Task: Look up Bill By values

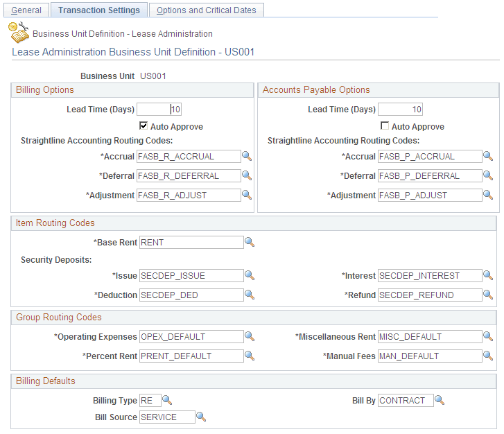Action: pos(440,400)
